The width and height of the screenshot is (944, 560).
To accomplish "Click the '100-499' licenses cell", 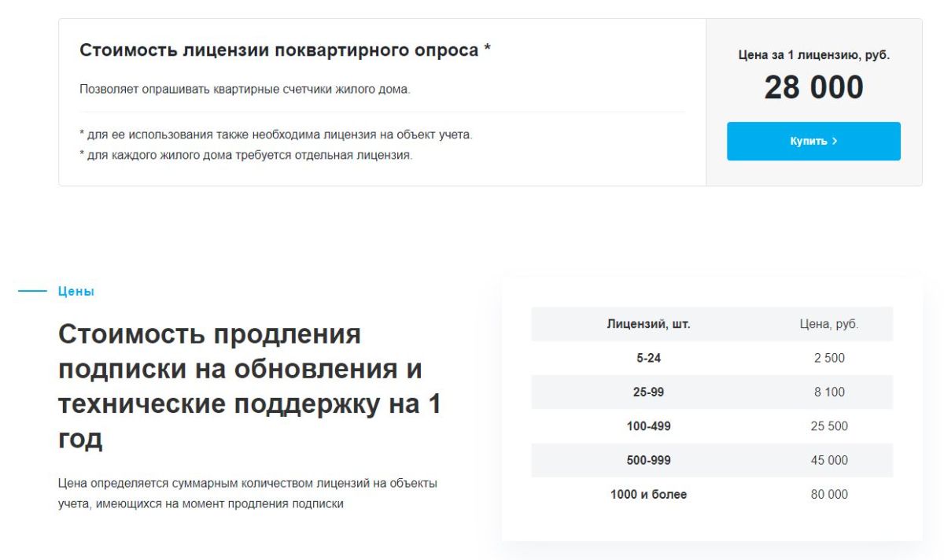I will point(648,426).
